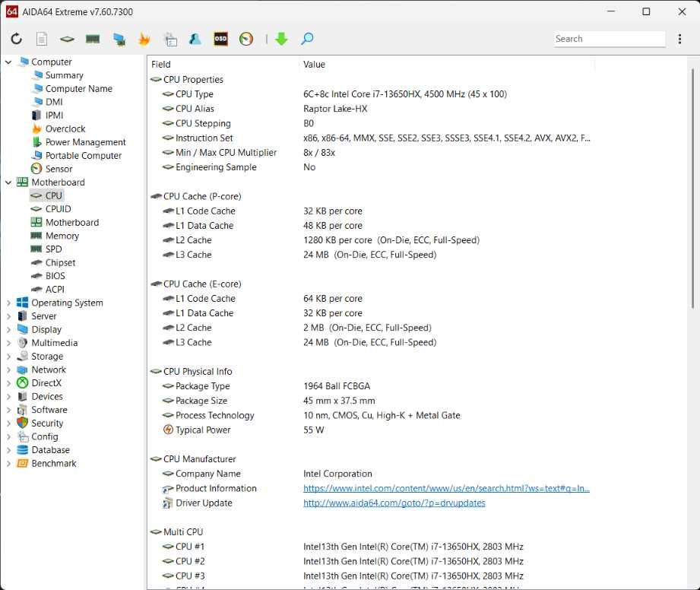Open the three-dot options menu
The image size is (700, 590).
point(679,39)
